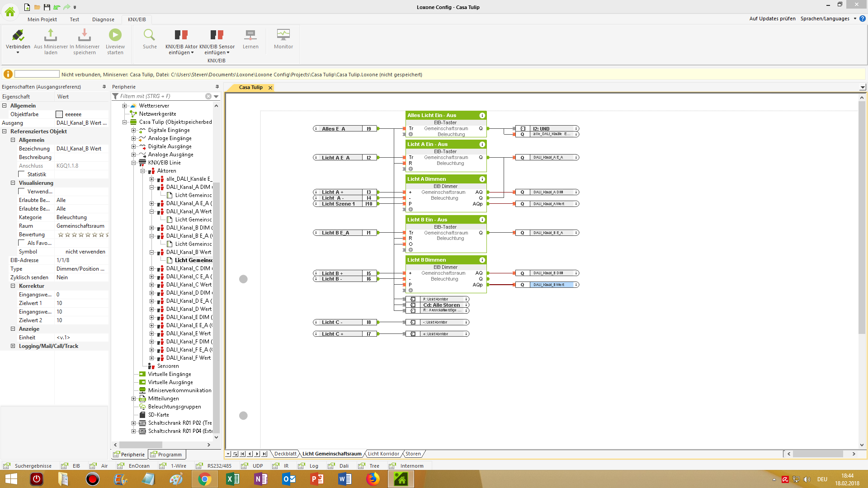Expand the Logging/Mail/Call/Track section

13,346
